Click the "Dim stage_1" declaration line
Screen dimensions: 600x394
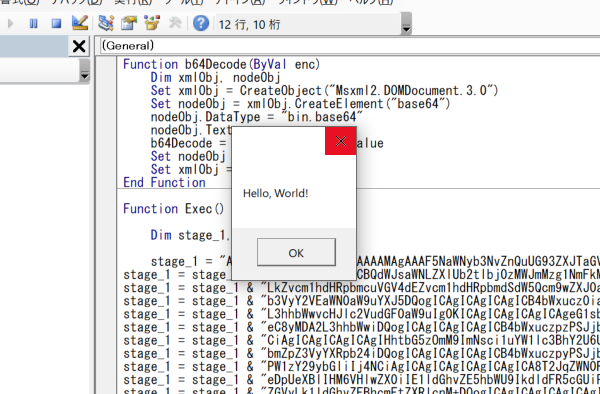pos(190,235)
